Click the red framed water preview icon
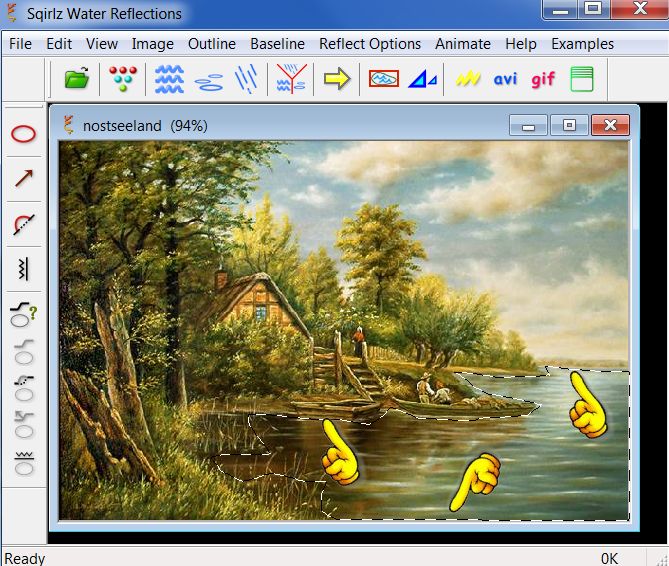669x566 pixels. (384, 79)
